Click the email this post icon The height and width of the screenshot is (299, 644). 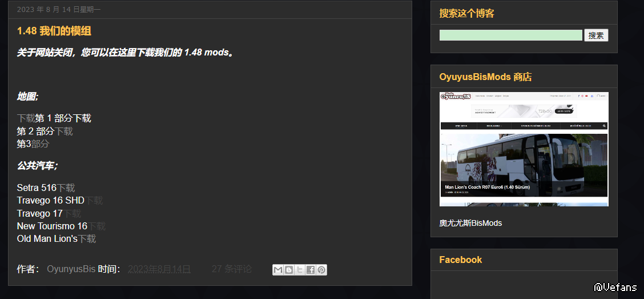pyautogui.click(x=278, y=270)
